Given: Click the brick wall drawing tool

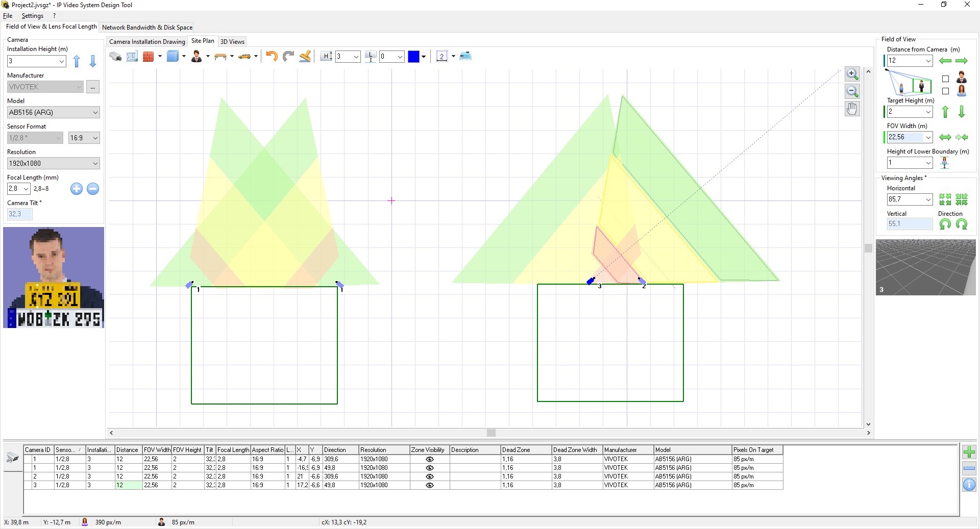Looking at the screenshot, I should (149, 57).
